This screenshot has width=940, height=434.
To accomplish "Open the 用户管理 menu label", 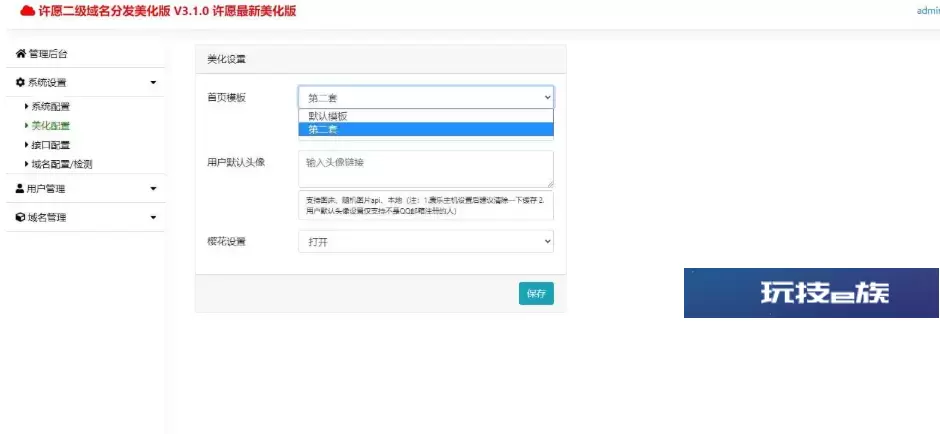I will click(x=46, y=189).
